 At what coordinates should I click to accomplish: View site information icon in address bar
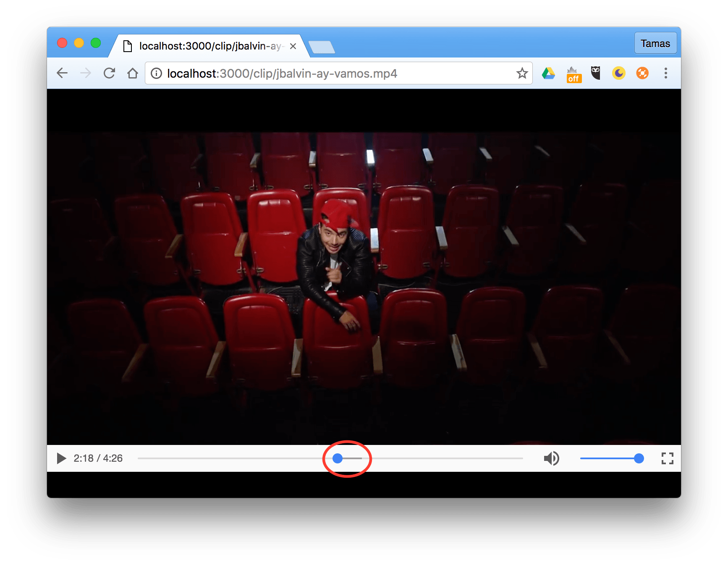pyautogui.click(x=156, y=73)
